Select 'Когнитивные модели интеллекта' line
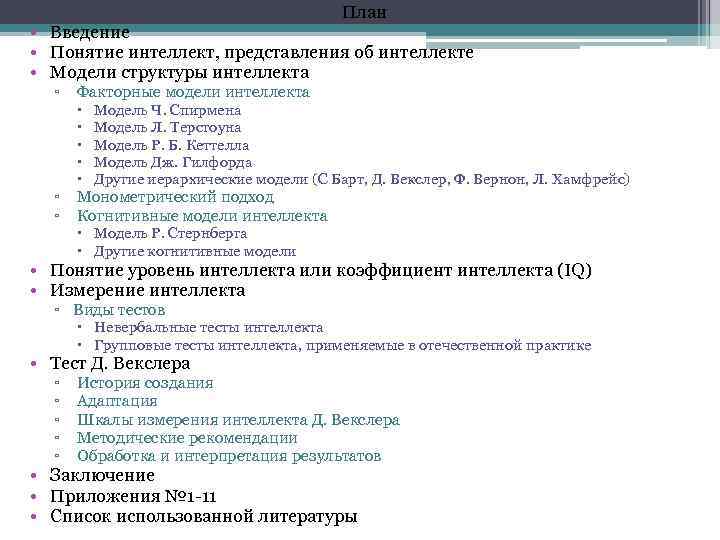720x540 pixels. pyautogui.click(x=202, y=216)
